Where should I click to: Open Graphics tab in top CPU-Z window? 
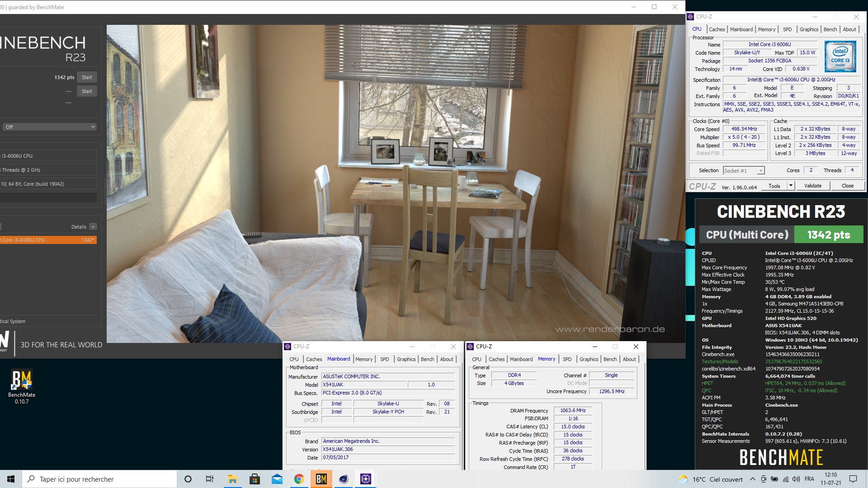(x=809, y=29)
